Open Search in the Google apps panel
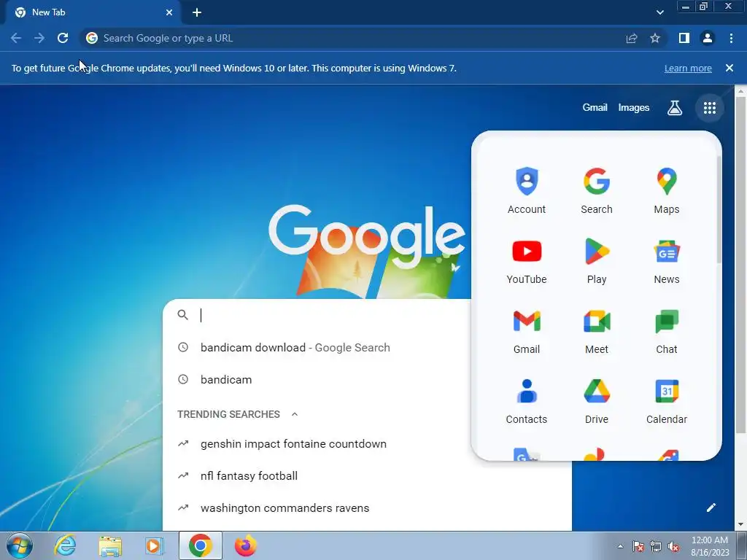This screenshot has height=560, width=747. [x=597, y=190]
